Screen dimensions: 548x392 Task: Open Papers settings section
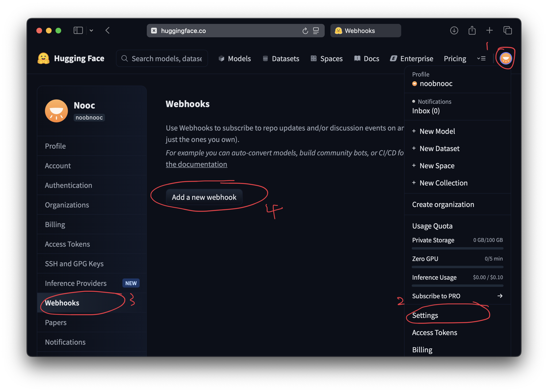point(92,322)
